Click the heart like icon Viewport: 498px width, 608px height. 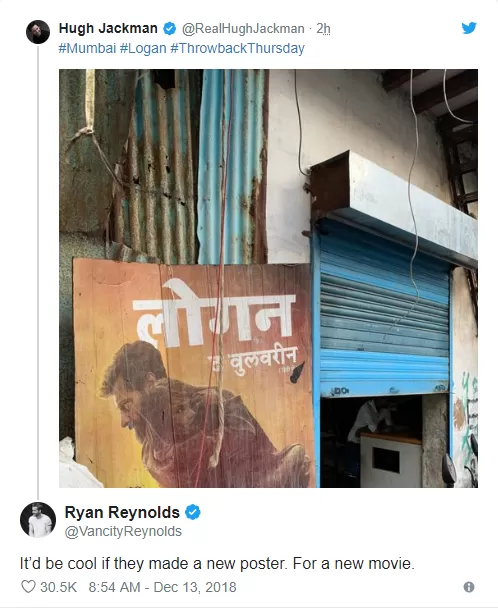tap(28, 587)
